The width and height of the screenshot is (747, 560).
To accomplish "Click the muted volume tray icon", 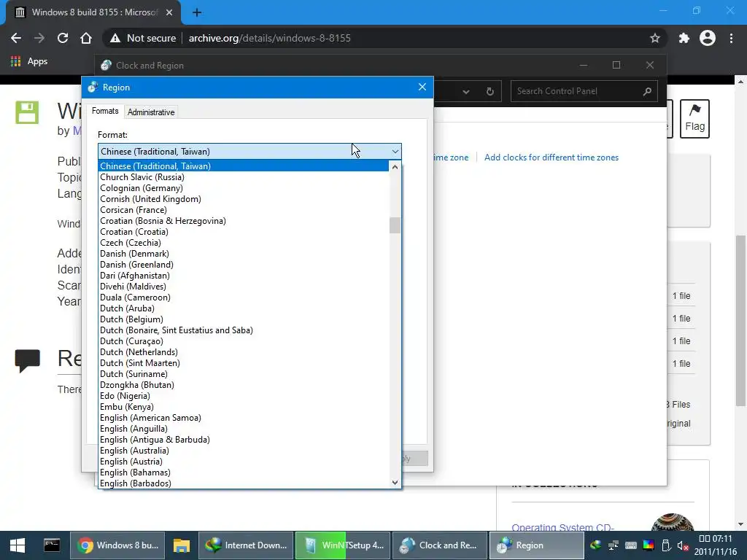I will [683, 545].
